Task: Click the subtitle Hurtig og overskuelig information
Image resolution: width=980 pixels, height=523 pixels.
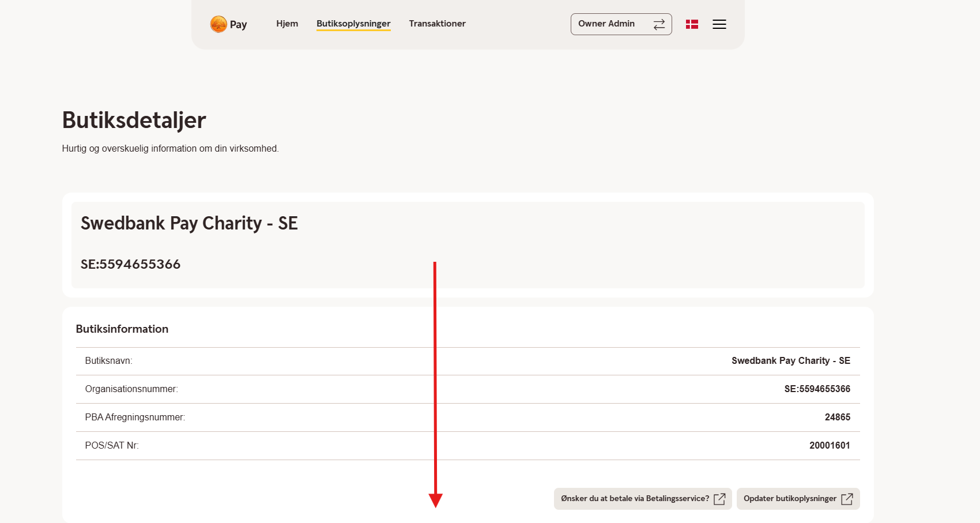Action: pos(171,148)
